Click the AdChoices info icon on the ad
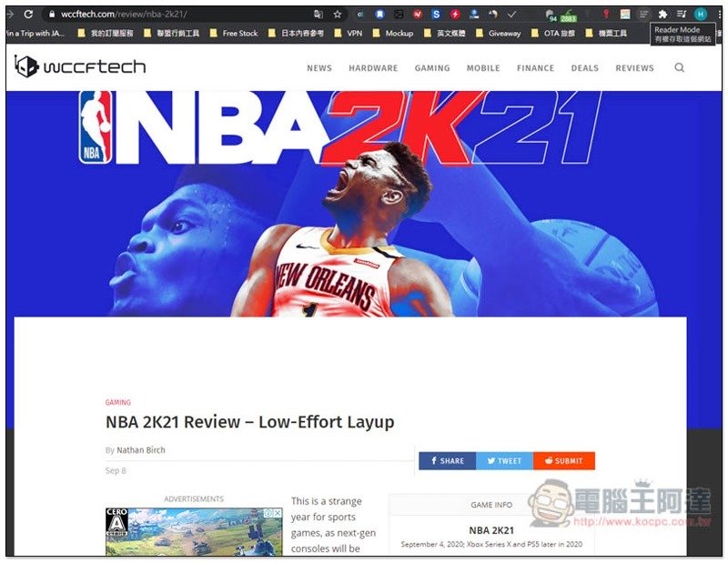Screen dimensions: 728x563 coord(268,513)
